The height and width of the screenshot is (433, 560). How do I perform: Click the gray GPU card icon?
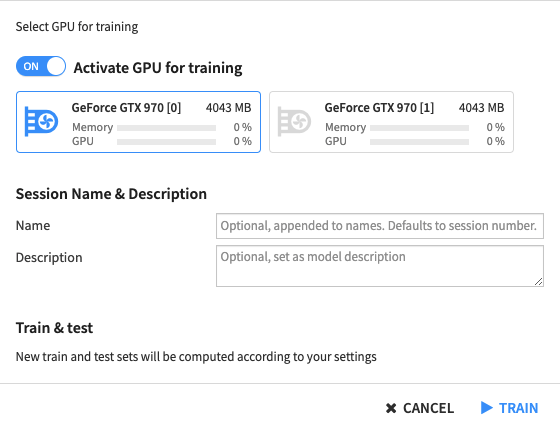pyautogui.click(x=294, y=121)
